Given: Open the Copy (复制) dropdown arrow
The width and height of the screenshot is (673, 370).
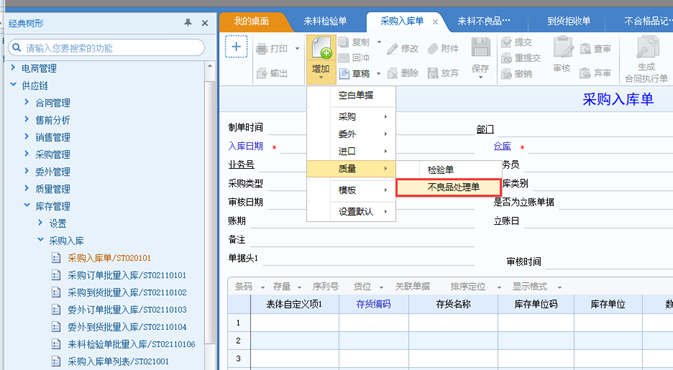Looking at the screenshot, I should tap(379, 42).
